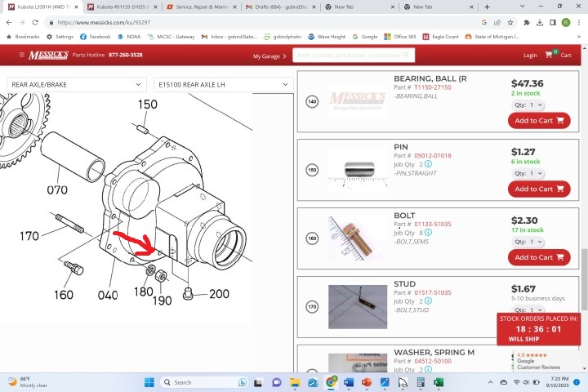Open Chrome downloads icon
588x392 pixels.
point(540,23)
